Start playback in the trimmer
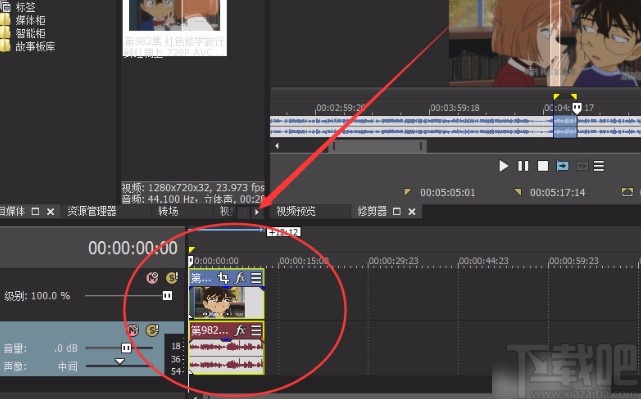This screenshot has width=641, height=399. (x=503, y=166)
